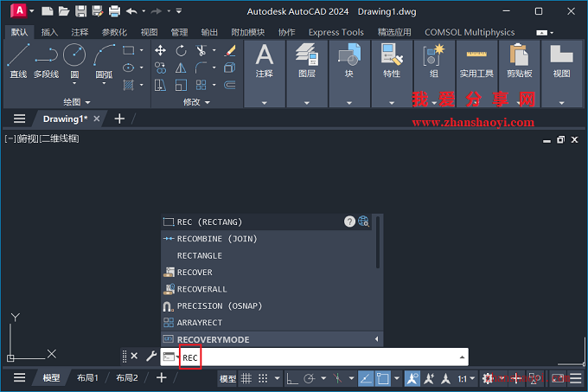Open the Customize Quick Access Toolbar dropdown
Screen dimensions: 588x392
[x=179, y=11]
